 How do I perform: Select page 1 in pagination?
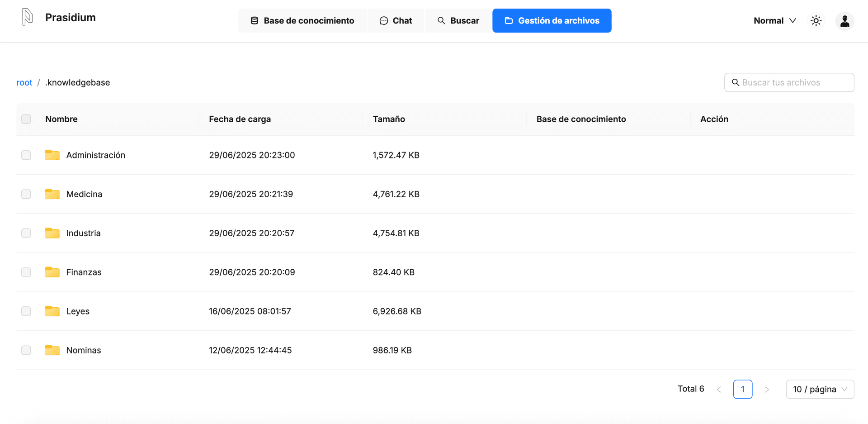[x=742, y=389]
